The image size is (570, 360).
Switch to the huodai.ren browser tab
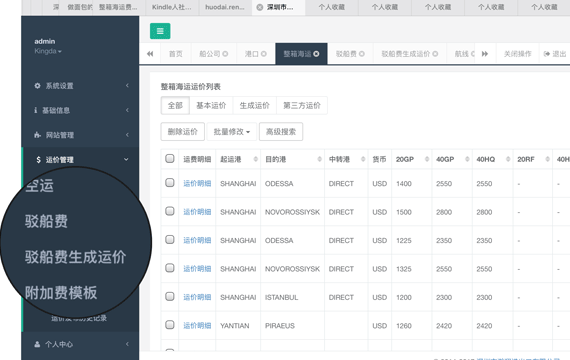(x=225, y=7)
